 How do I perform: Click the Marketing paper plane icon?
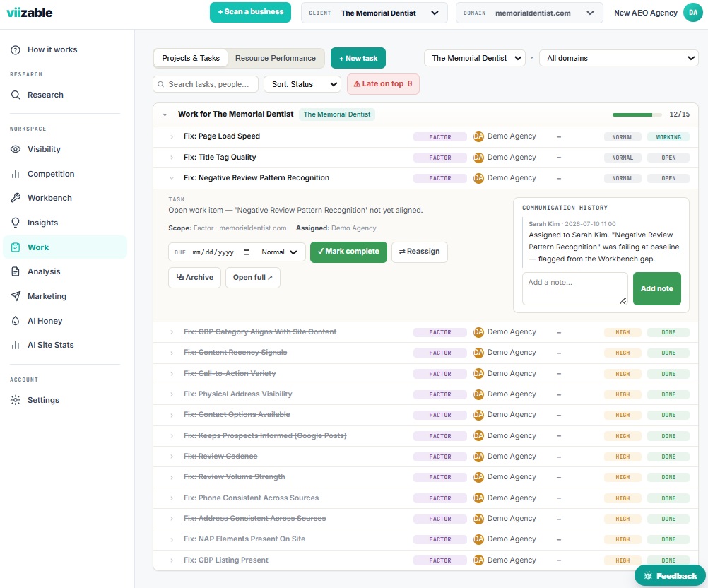[16, 296]
